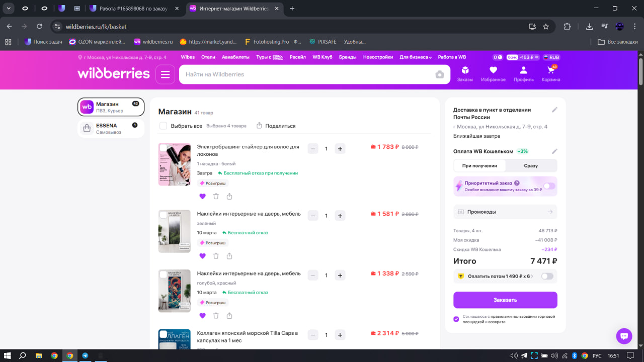Select the голубой, красный наклейки item checkbox
The width and height of the screenshot is (644, 362).
click(164, 275)
